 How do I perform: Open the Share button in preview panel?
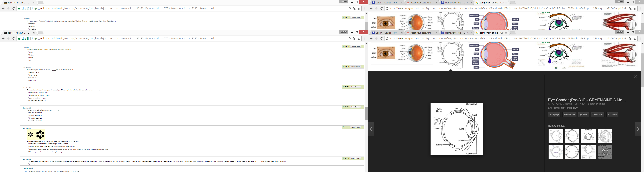point(612,114)
